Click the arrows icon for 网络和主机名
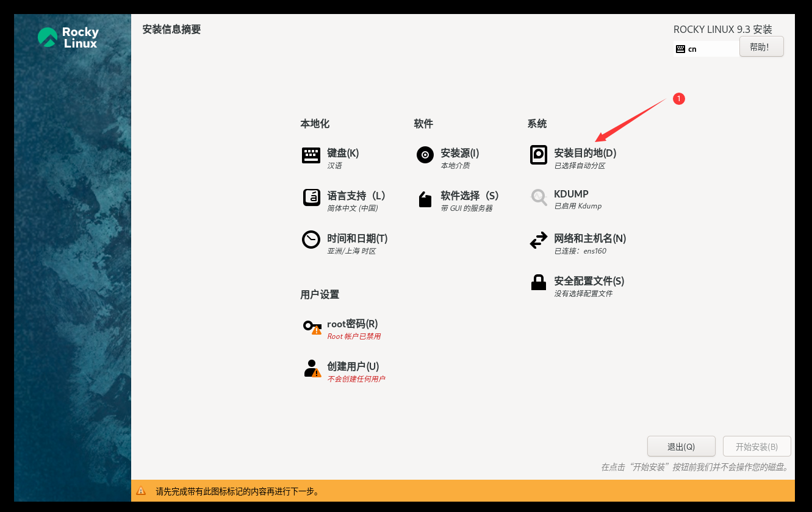812x512 pixels. 539,240
